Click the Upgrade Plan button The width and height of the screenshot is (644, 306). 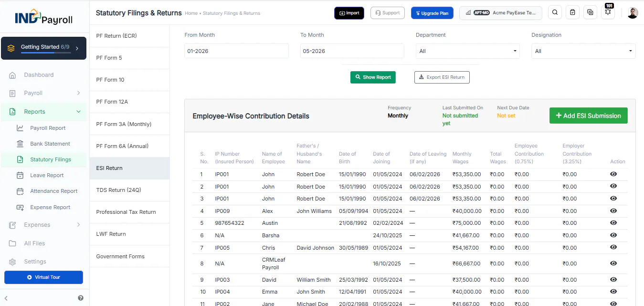coord(432,13)
